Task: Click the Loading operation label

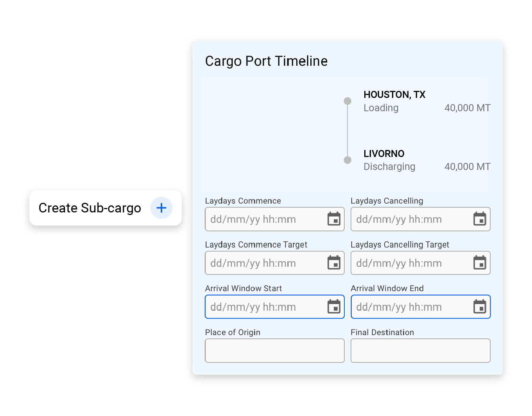Action: point(381,108)
